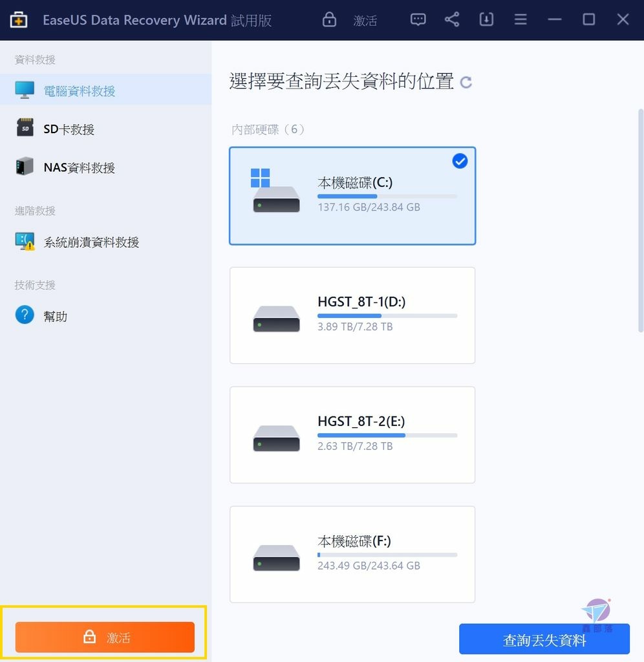Open activation via title bar 激活 text
Viewport: 644px width, 662px height.
(365, 20)
